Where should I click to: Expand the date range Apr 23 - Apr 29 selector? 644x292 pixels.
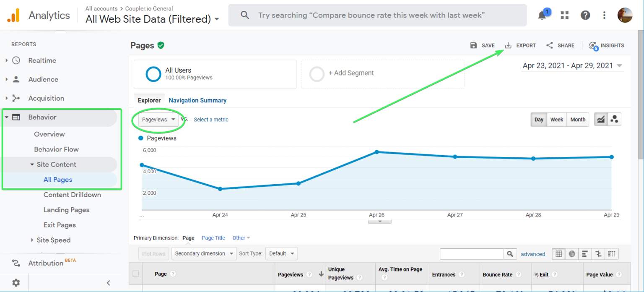click(x=572, y=65)
